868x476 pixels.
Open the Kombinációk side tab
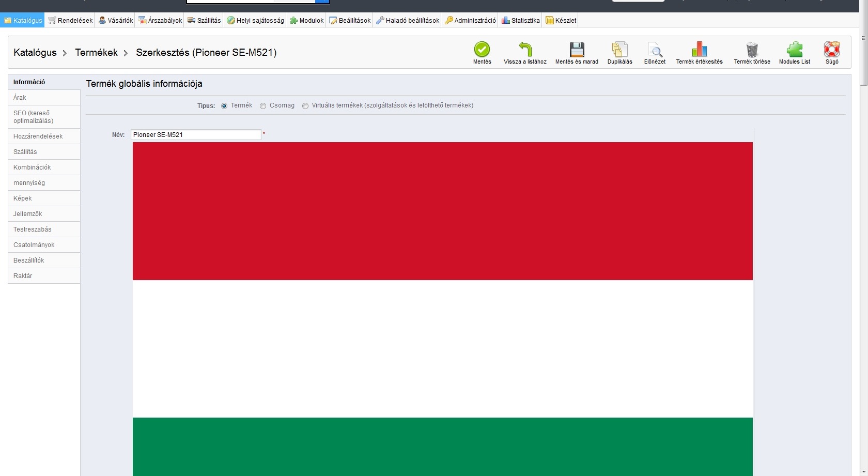(44, 167)
